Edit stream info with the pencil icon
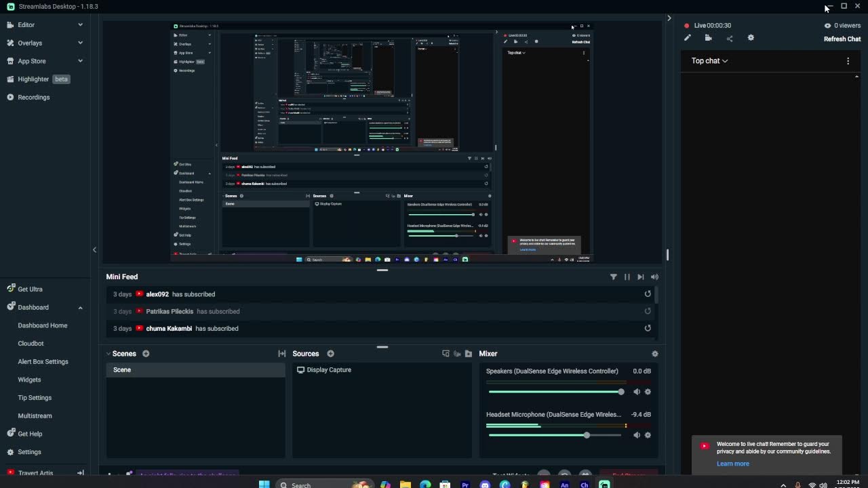The image size is (868, 488). point(688,38)
